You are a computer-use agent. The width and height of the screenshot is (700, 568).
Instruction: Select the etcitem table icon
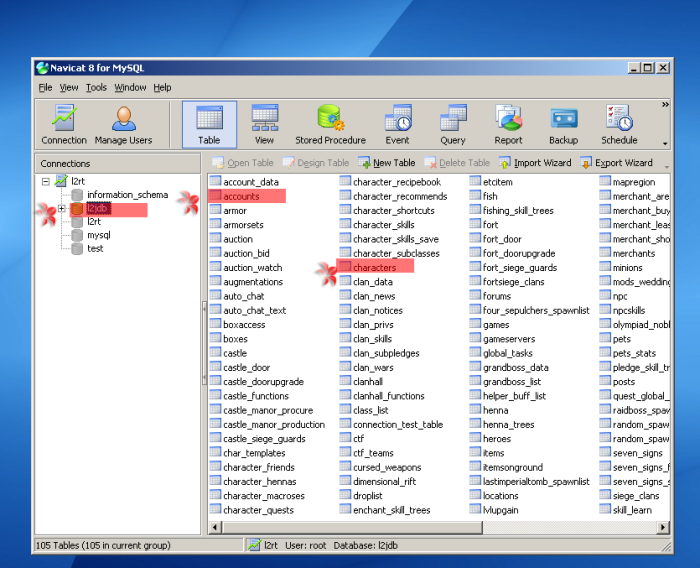pyautogui.click(x=475, y=181)
